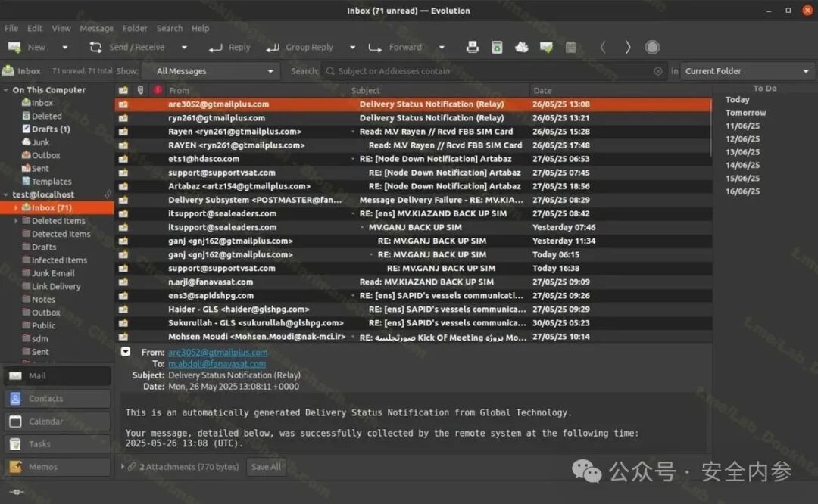Open the Current Folder scope dropdown
This screenshot has height=504, width=818.
(747, 71)
